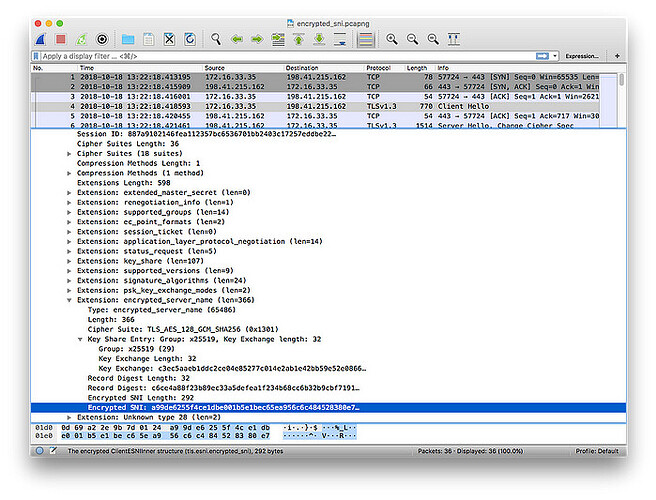This screenshot has height=500, width=656.
Task: Click the Expression… button
Action: click(582, 56)
